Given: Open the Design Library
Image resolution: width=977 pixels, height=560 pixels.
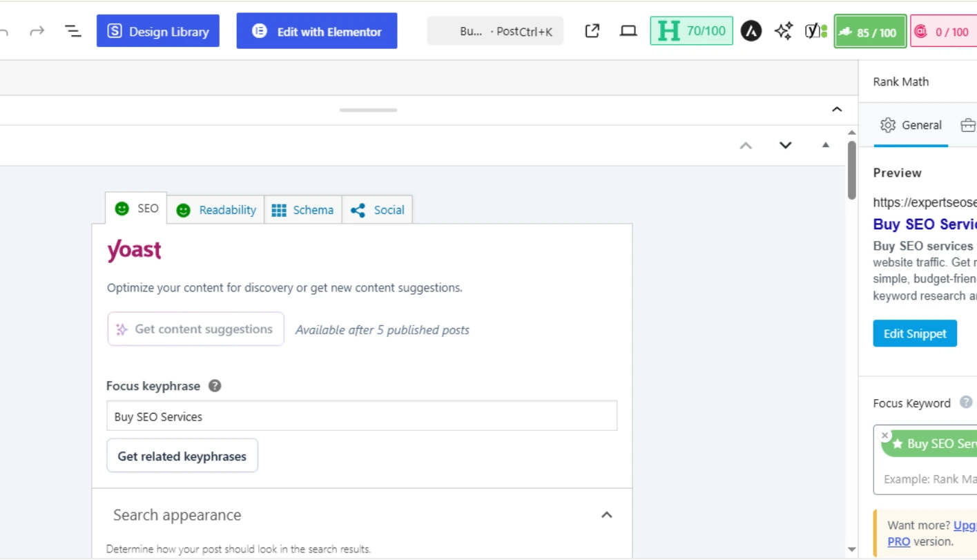Looking at the screenshot, I should click(x=158, y=31).
